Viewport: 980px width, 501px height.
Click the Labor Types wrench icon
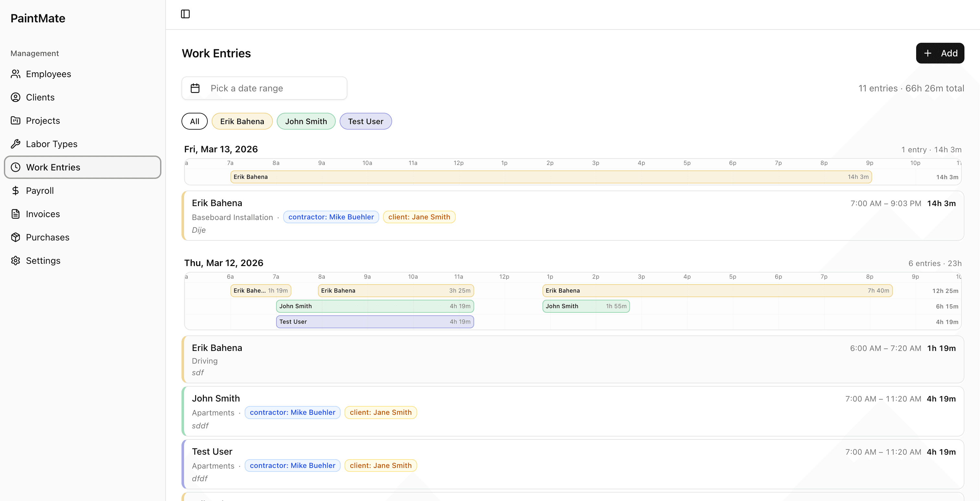[x=16, y=144]
